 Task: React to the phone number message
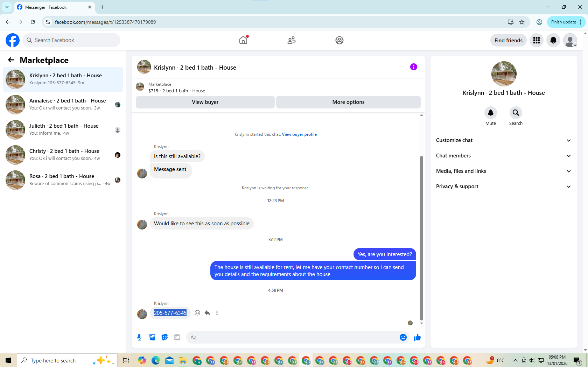click(197, 313)
